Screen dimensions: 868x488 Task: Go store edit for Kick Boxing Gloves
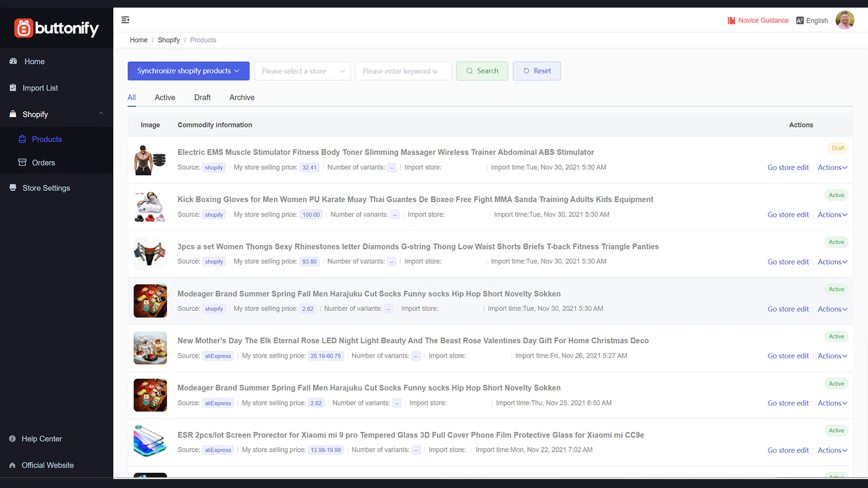(788, 215)
